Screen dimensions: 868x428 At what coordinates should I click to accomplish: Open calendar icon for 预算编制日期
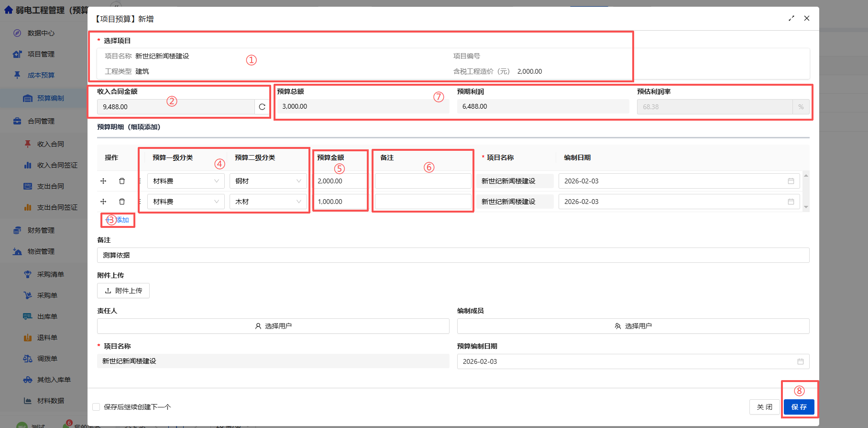click(800, 361)
